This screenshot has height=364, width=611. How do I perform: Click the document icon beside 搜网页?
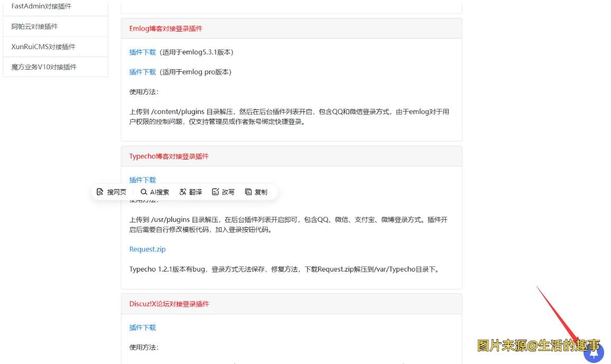(x=100, y=192)
